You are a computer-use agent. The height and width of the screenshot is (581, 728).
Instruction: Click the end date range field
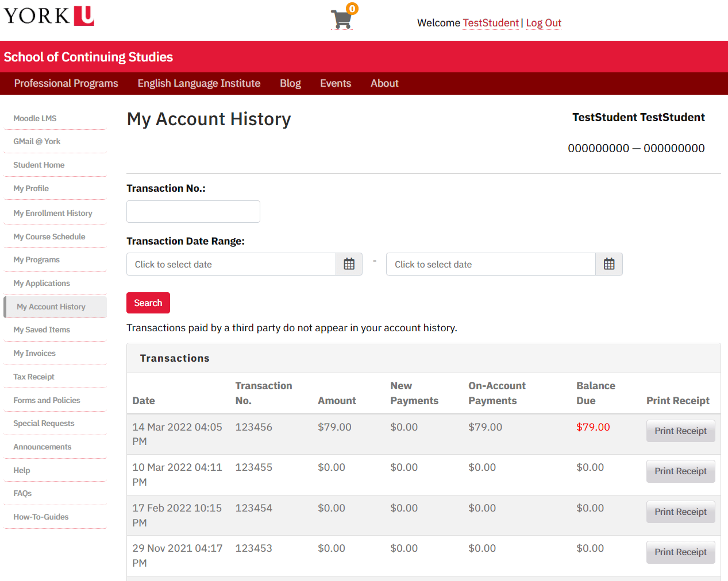(x=491, y=264)
